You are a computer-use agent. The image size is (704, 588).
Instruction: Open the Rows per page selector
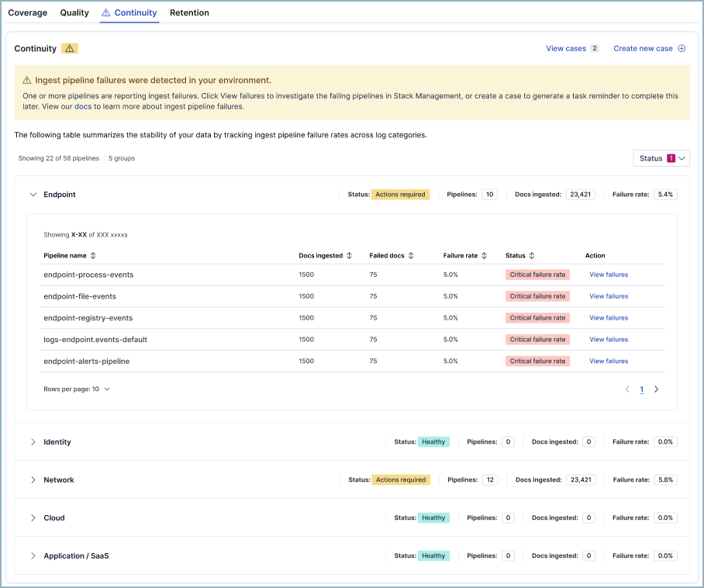[76, 389]
